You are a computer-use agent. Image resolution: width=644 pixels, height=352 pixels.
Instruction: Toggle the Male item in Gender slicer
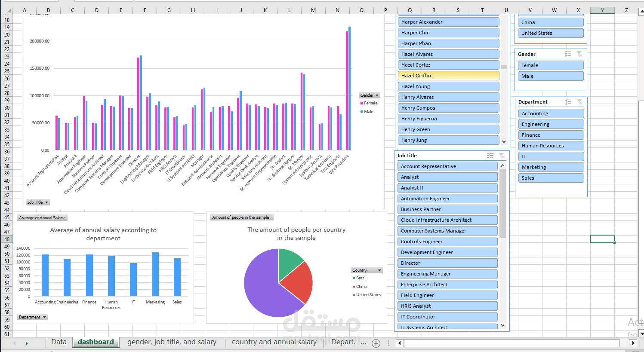(552, 76)
